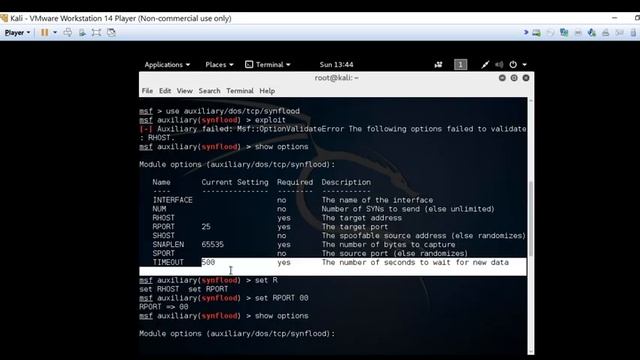Click the 'Auxiliary failed' error line
The image size is (640, 360).
coord(333,129)
